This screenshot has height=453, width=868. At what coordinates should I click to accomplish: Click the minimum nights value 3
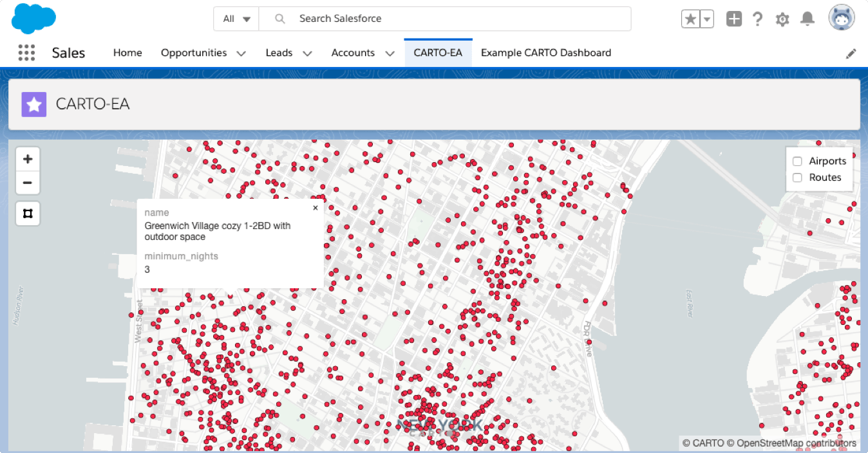pos(147,270)
